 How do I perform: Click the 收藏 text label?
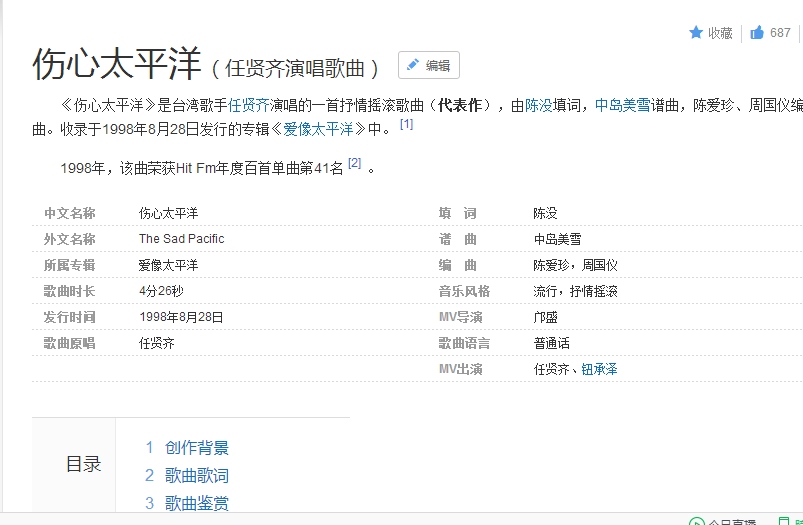click(720, 33)
